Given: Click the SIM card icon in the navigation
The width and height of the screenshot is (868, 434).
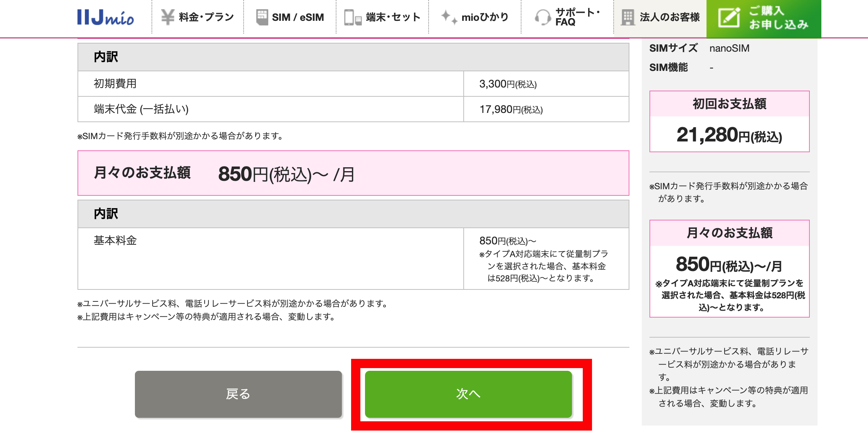Looking at the screenshot, I should point(262,17).
